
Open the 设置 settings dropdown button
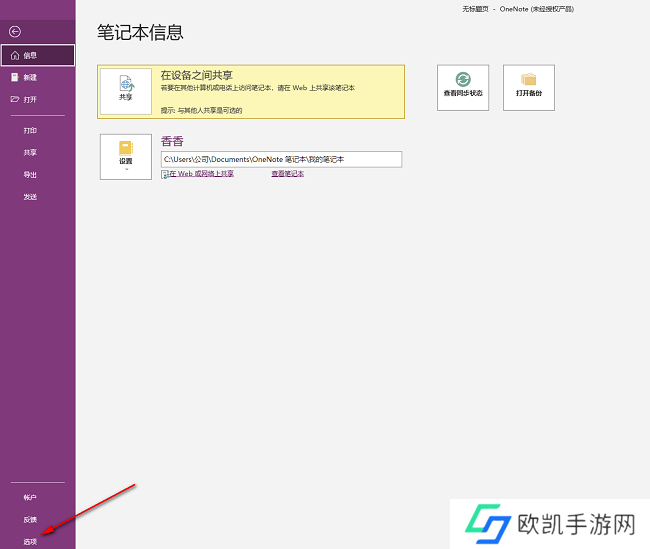point(126,157)
